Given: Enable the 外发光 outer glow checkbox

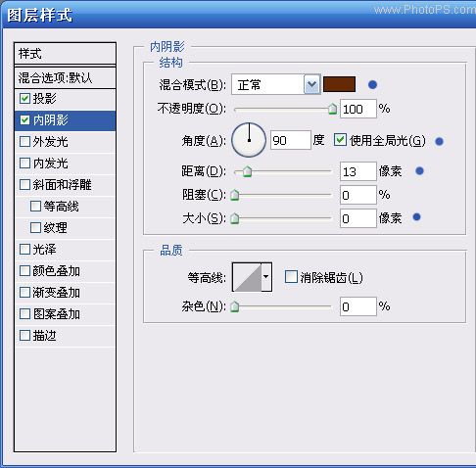Looking at the screenshot, I should [x=24, y=142].
